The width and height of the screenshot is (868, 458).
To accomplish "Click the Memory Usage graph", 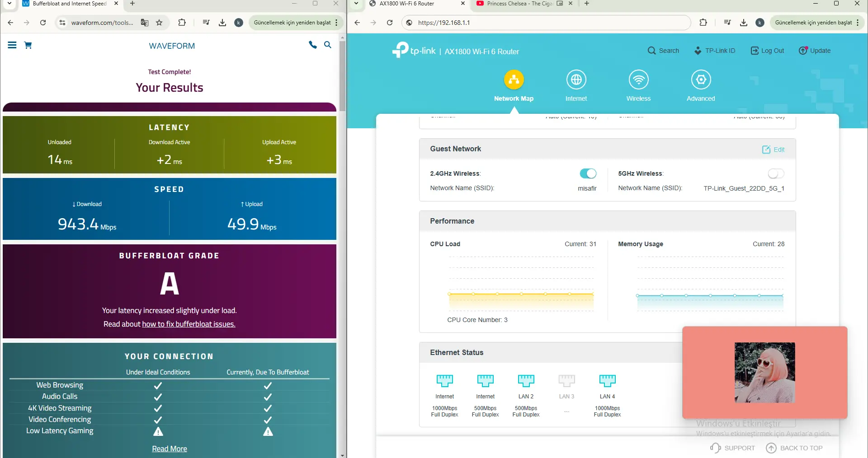I will (x=710, y=284).
